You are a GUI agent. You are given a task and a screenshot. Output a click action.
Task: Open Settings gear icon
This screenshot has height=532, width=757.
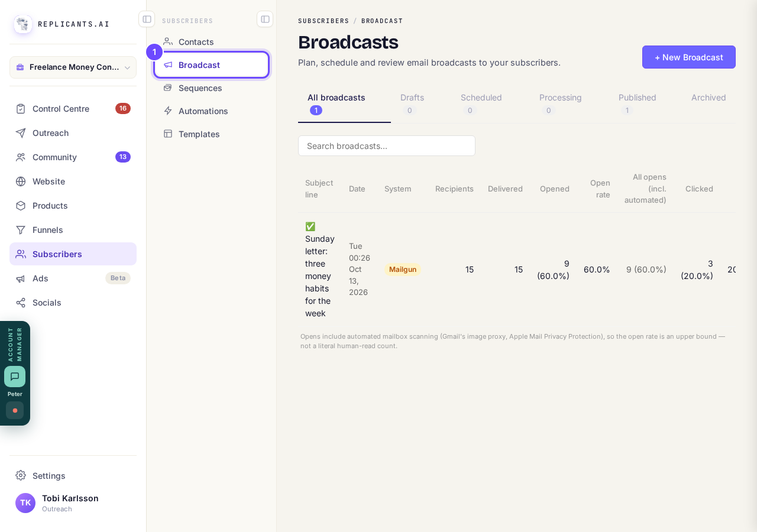pyautogui.click(x=21, y=476)
